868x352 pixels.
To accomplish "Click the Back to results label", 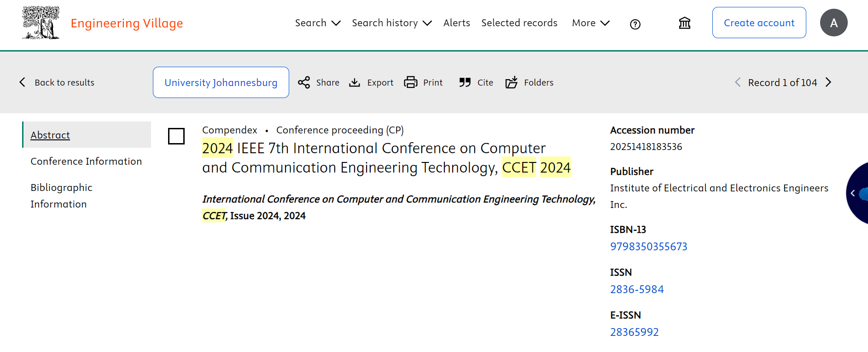I will [64, 82].
